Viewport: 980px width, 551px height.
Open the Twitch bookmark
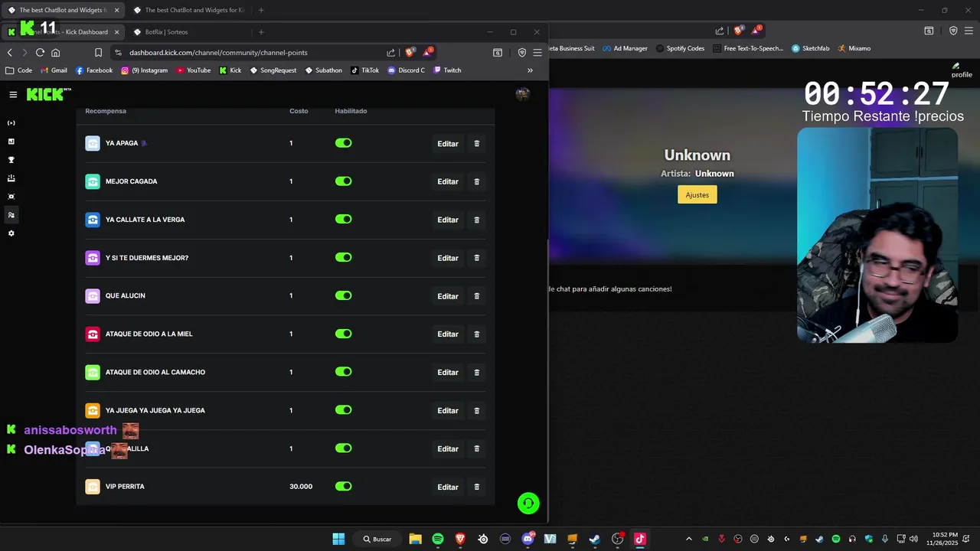click(x=448, y=70)
